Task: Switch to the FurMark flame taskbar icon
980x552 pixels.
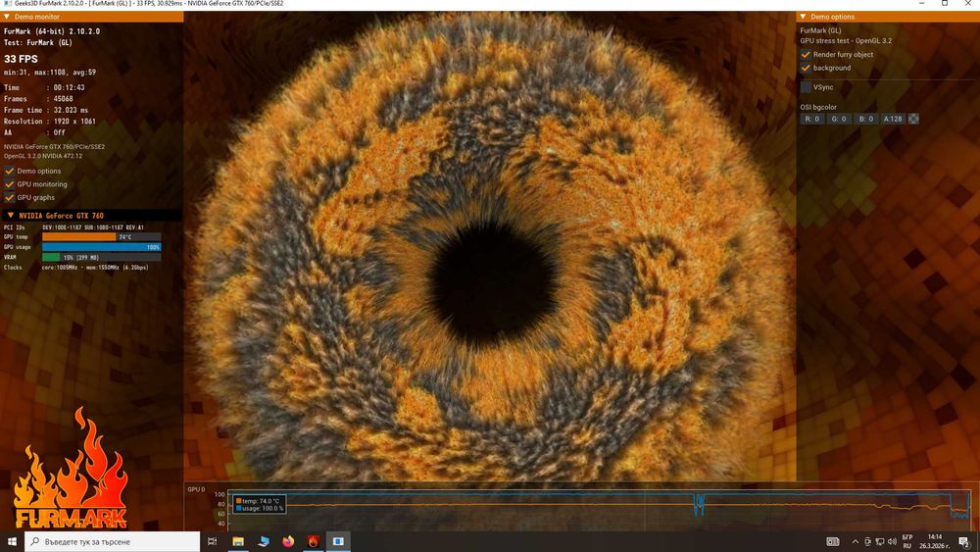Action: (314, 541)
